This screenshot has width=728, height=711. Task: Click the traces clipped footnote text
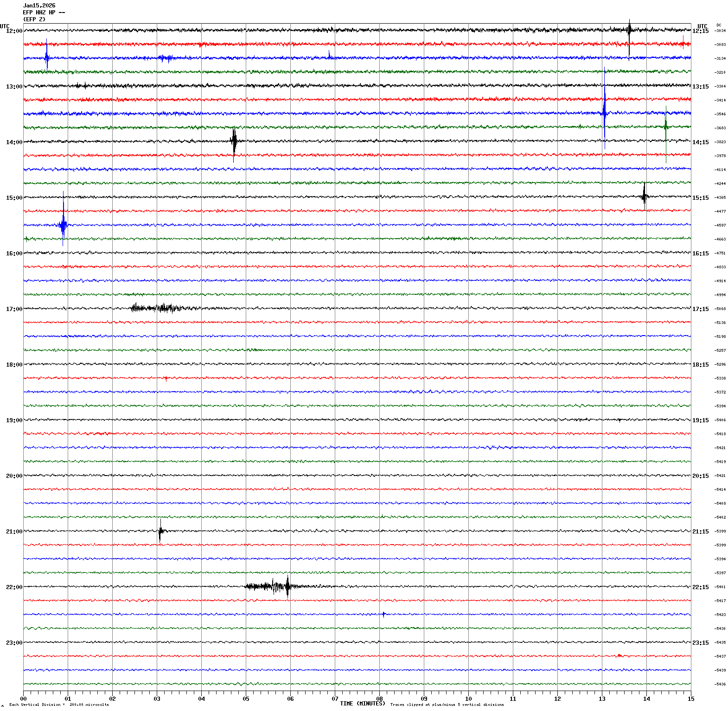click(x=447, y=705)
